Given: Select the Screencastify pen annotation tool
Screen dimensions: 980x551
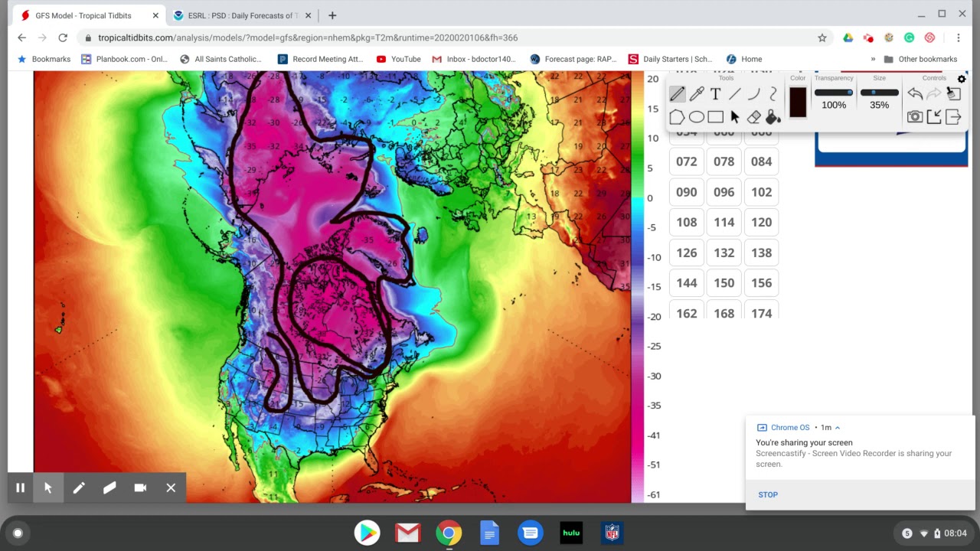Looking at the screenshot, I should click(79, 487).
